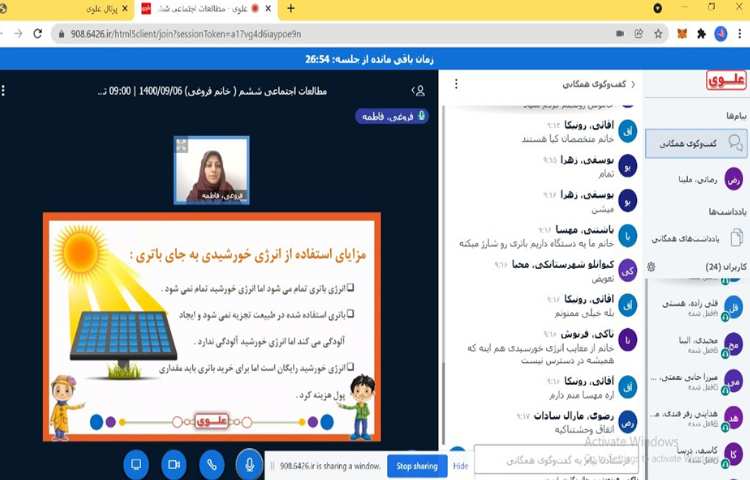Click کیوانلو شهرستانکی، محیا chat message
Image resolution: width=750 pixels, height=480 pixels.
click(x=603, y=278)
